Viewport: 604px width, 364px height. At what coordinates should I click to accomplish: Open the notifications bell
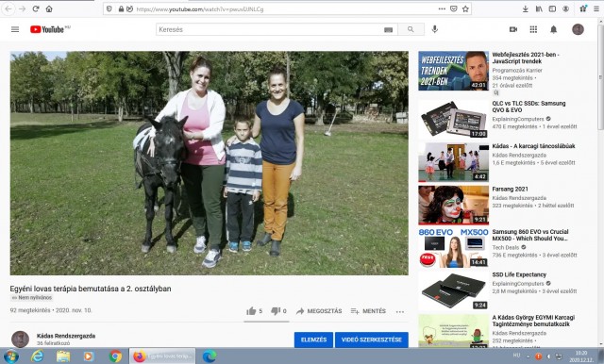(553, 29)
